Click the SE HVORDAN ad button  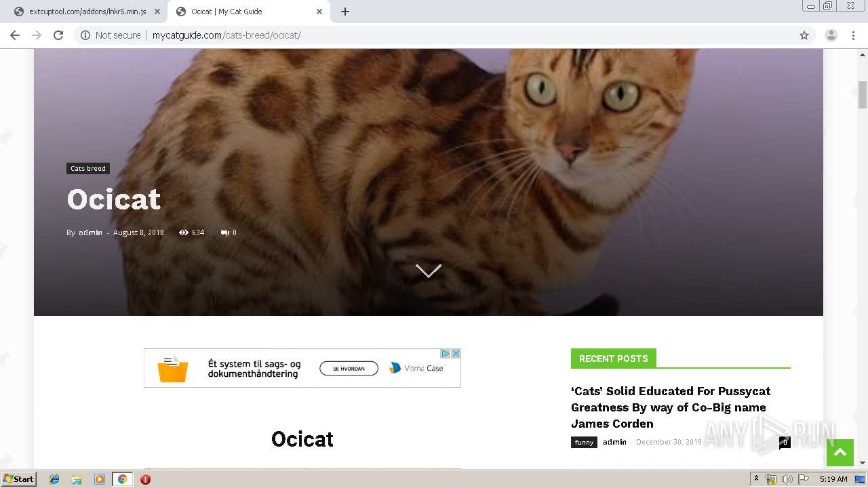pos(349,368)
